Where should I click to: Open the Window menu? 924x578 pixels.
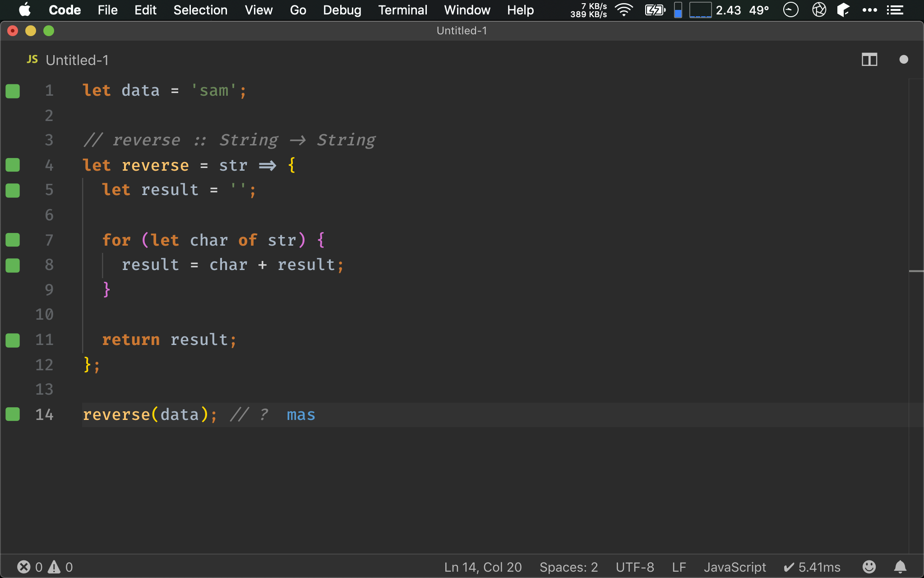[x=467, y=10]
